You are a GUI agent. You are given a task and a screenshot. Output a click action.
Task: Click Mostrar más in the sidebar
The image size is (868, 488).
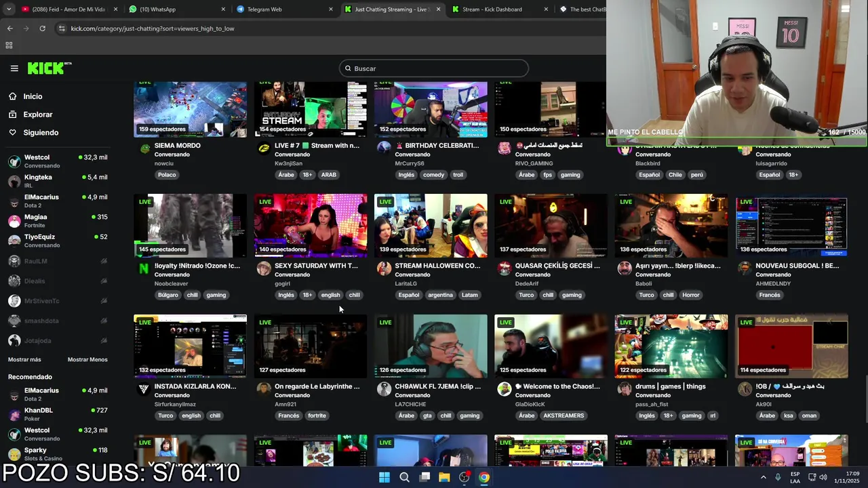tap(24, 359)
